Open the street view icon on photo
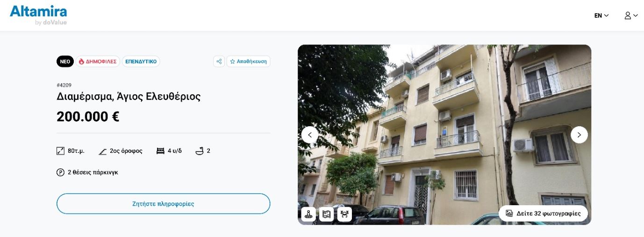This screenshot has width=644, height=237. point(308,214)
